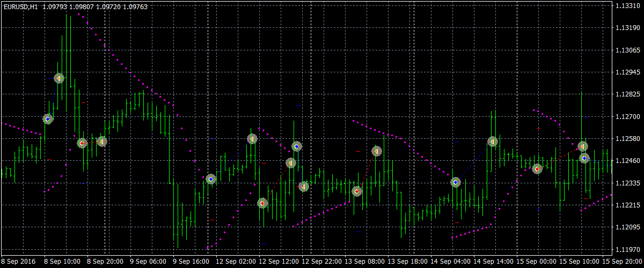Select the blue buy marker on 15 Sep
Image resolution: width=644 pixels, height=268 pixels.
coord(584,158)
